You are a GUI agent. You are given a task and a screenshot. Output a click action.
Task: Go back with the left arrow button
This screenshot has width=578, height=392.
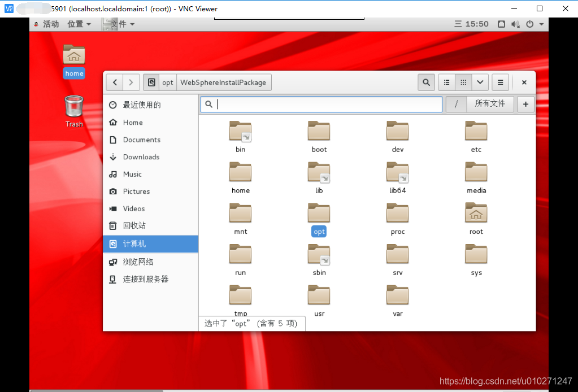(115, 82)
